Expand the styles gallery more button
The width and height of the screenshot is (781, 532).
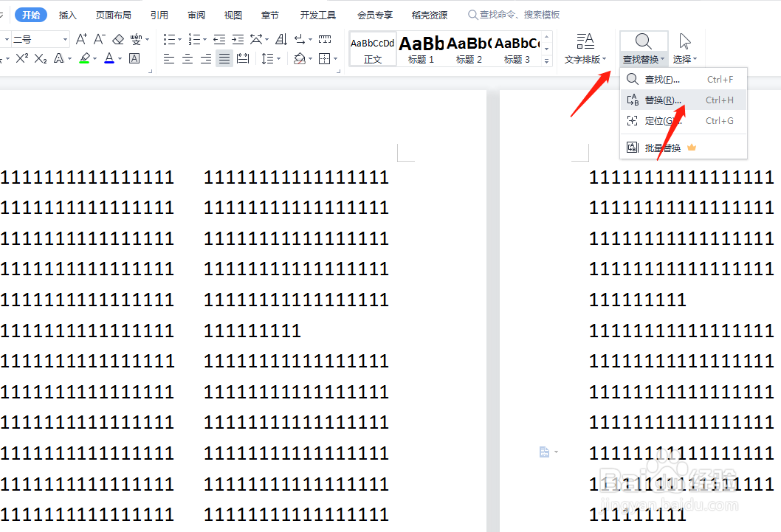(547, 61)
